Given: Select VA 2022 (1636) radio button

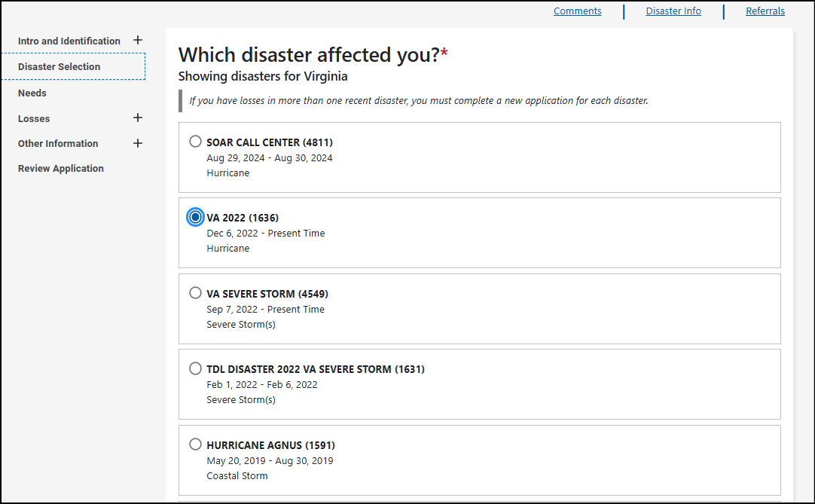Looking at the screenshot, I should (196, 217).
